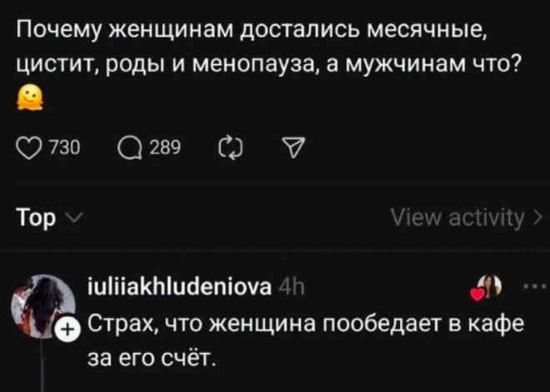The height and width of the screenshot is (392, 550).
Task: Open replies via the comment bubble icon
Action: pos(127,148)
